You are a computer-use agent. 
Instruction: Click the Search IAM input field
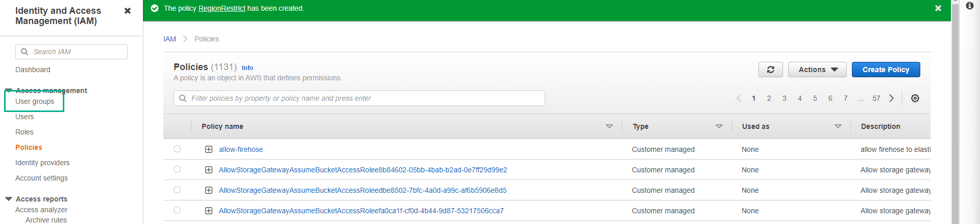tap(71, 52)
